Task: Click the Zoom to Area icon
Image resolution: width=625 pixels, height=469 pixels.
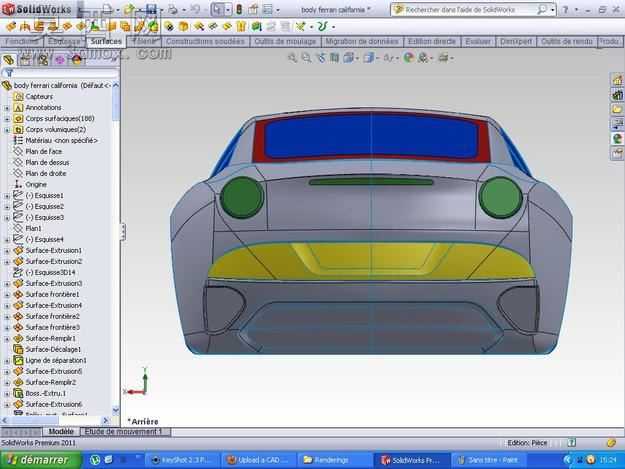Action: click(x=307, y=58)
